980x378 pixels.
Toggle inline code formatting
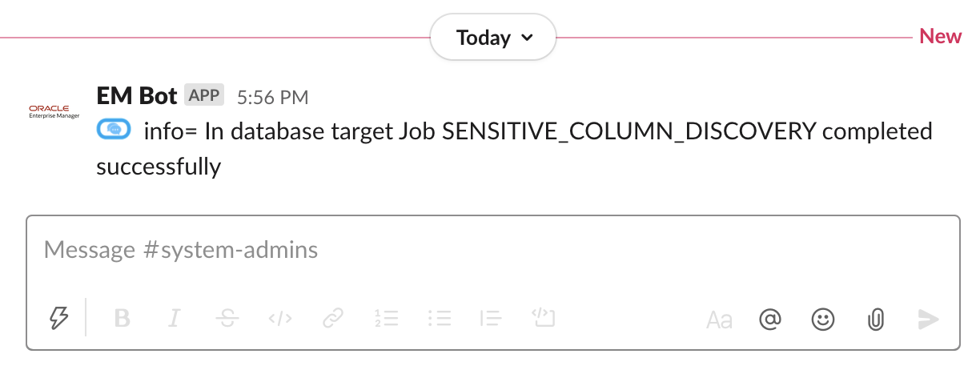[279, 319]
